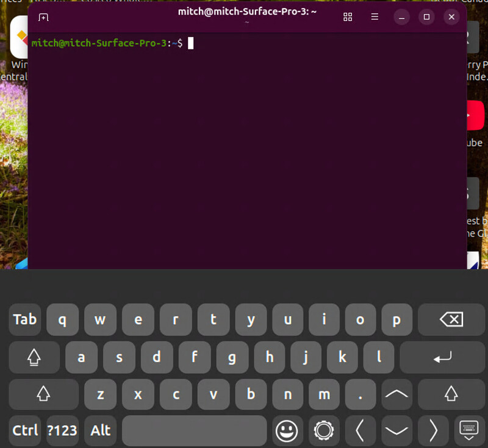This screenshot has height=448, width=488.
Task: Tap the u key
Action: pyautogui.click(x=287, y=319)
